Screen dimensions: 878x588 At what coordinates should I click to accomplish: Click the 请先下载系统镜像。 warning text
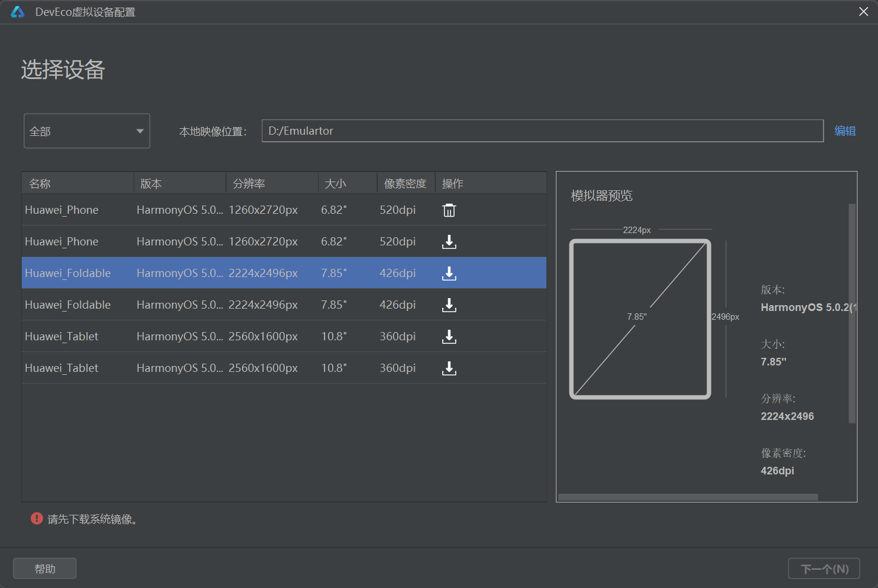[94, 519]
